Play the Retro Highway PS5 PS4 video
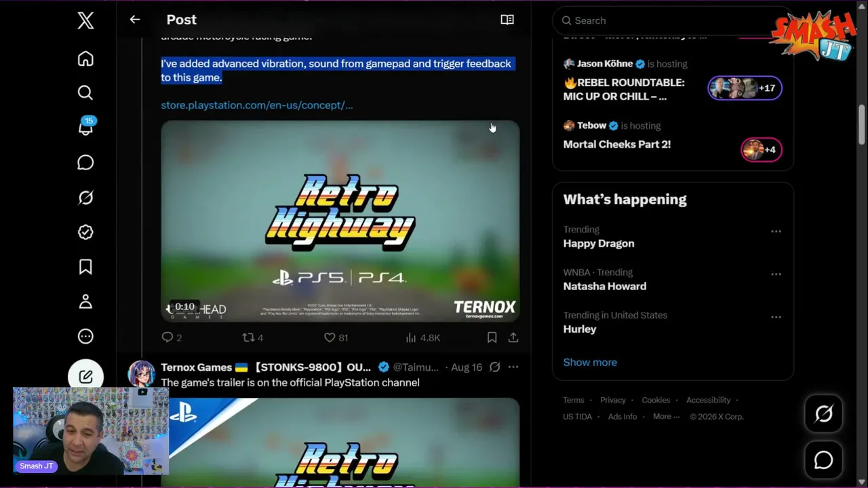 340,221
